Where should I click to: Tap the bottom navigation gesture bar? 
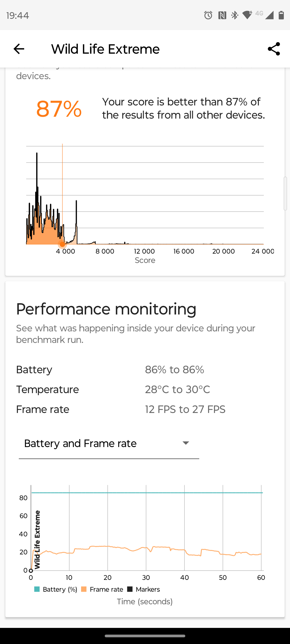(145, 636)
